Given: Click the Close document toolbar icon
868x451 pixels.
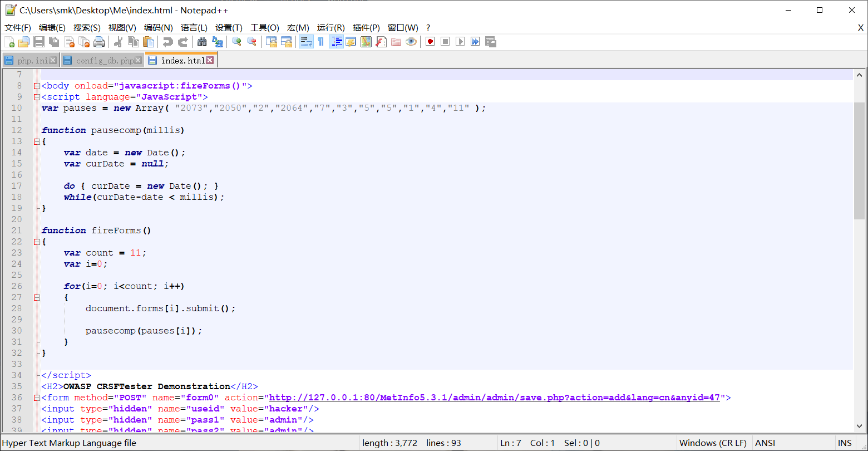Looking at the screenshot, I should coord(69,42).
